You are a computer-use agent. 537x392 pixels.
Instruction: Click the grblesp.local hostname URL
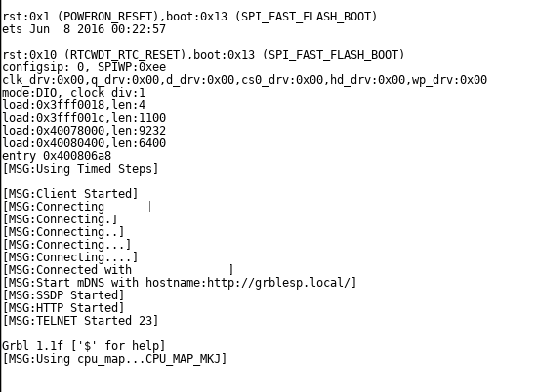(279, 283)
